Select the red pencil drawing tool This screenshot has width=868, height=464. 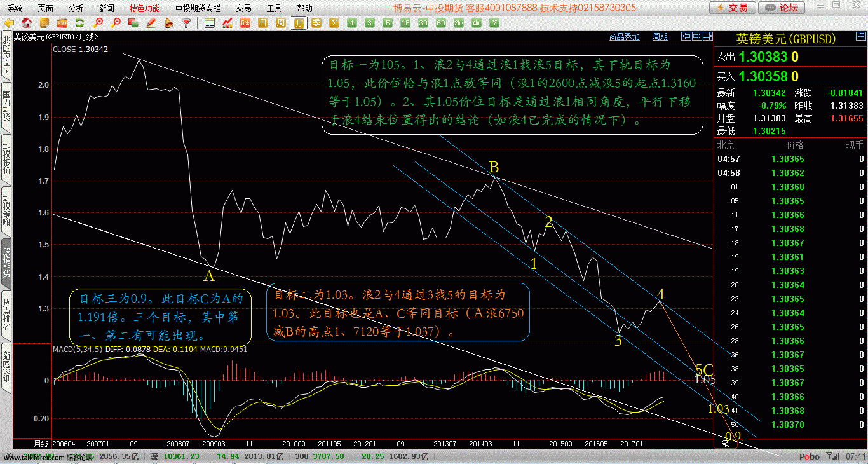[x=151, y=23]
